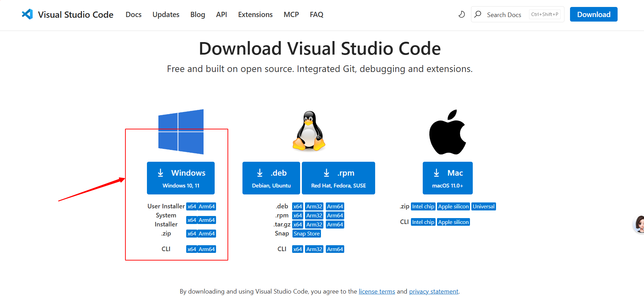644x296 pixels.
Task: Download the .rpm Red Hat package
Action: (x=338, y=178)
